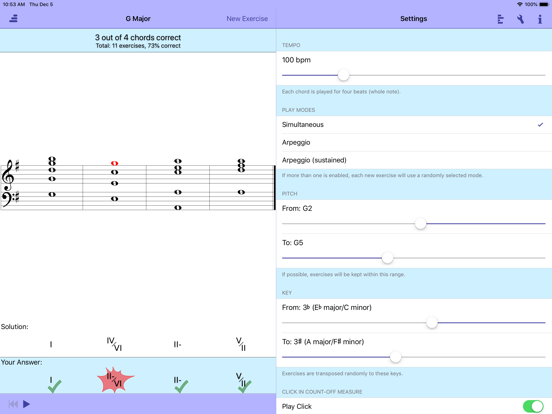Click the solution chord IV/VI
The image size is (552, 414).
[x=114, y=344]
